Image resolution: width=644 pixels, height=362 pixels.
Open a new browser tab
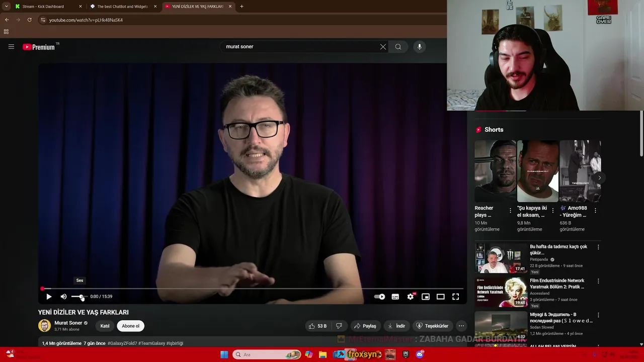pos(242,7)
